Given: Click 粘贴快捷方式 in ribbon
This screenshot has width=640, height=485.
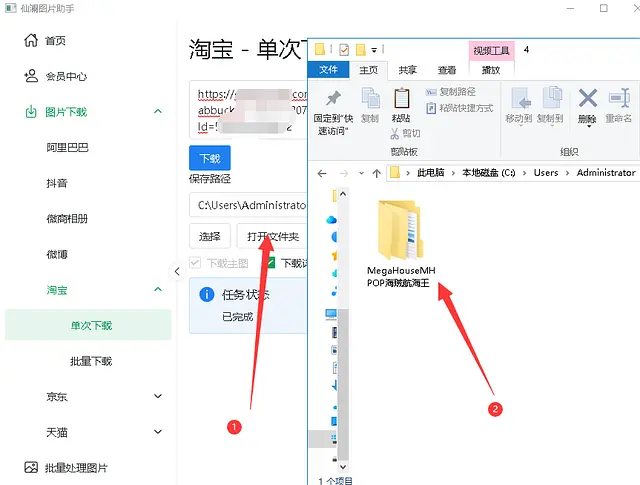Looking at the screenshot, I should [460, 108].
